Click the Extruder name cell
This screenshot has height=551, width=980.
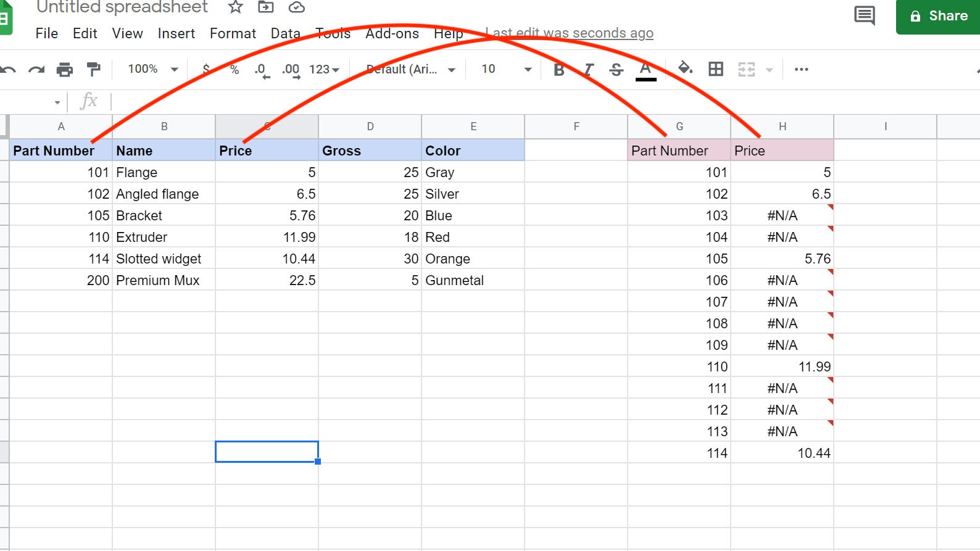click(x=164, y=237)
